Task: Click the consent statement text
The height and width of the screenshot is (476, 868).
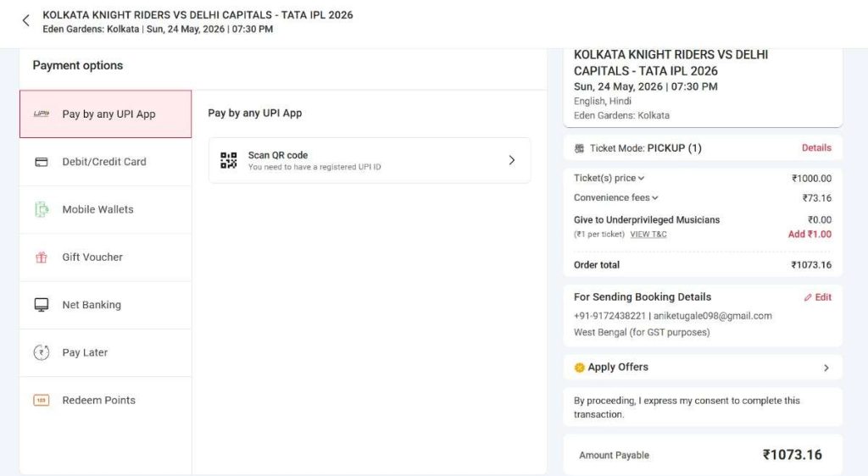Action: pyautogui.click(x=687, y=407)
